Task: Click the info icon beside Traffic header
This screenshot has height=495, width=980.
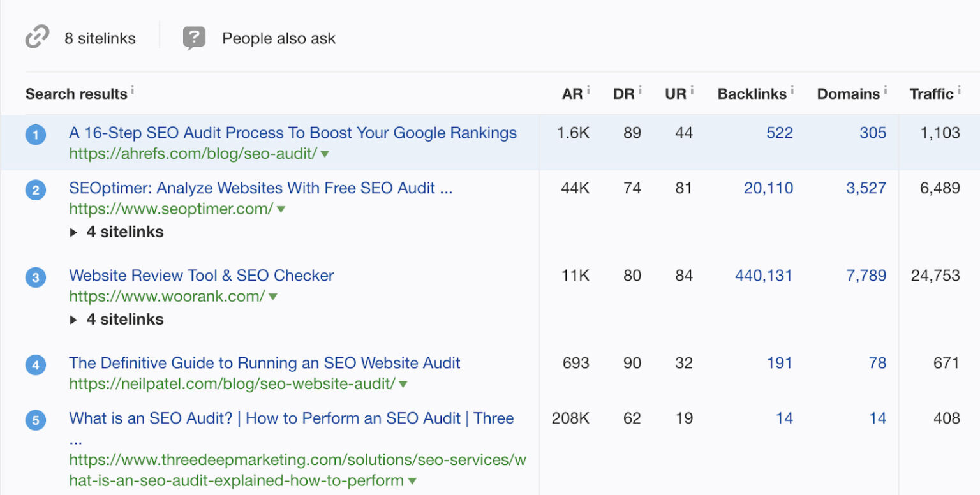Action: 958,90
